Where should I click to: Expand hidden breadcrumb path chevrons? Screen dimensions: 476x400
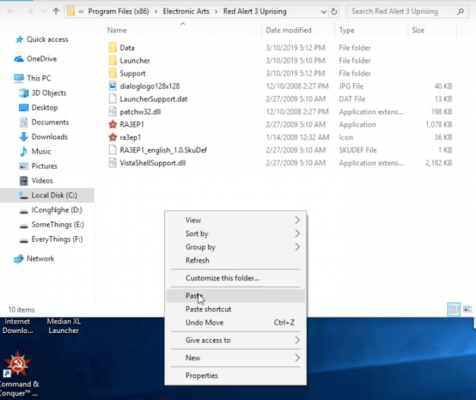[x=81, y=12]
